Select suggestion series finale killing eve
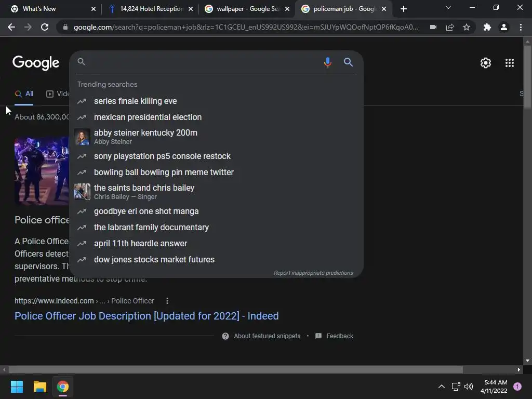Viewport: 532px width, 399px height. click(216, 101)
